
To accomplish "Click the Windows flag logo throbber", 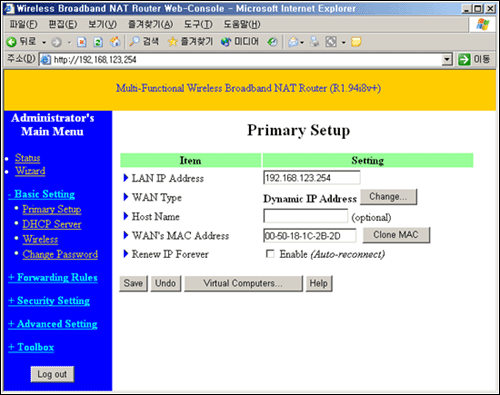I will point(483,25).
